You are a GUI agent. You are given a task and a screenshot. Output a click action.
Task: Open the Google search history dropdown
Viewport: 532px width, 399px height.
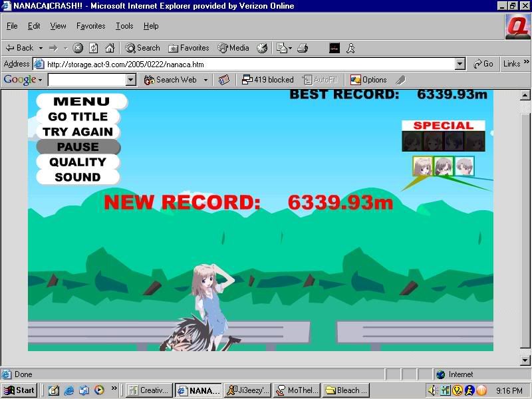[130, 80]
